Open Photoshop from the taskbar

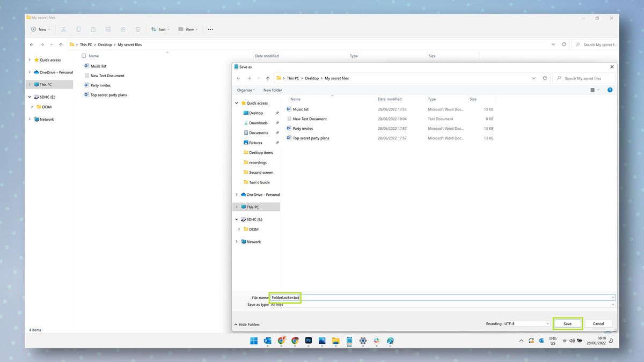(x=308, y=341)
